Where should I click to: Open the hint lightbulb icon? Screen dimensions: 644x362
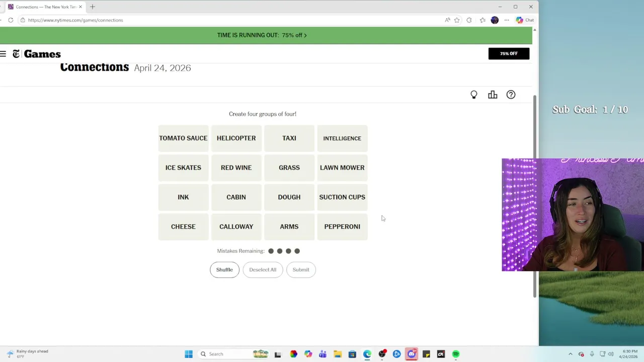[474, 95]
